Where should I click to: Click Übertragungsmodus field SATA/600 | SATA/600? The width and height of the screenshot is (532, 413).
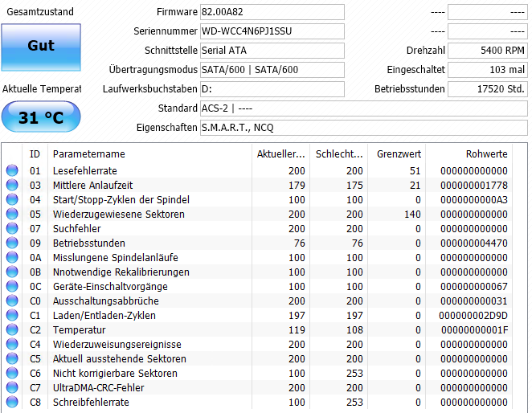[272, 70]
